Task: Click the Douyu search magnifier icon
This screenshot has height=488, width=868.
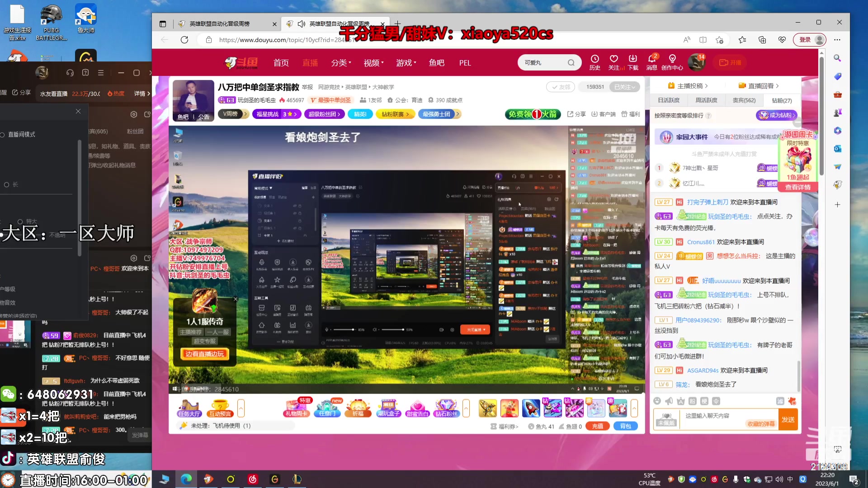Action: click(x=571, y=63)
